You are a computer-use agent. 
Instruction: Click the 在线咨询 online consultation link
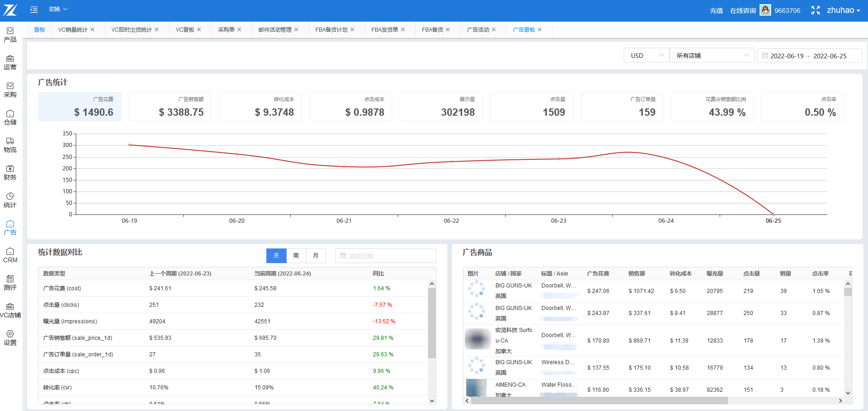tap(743, 11)
